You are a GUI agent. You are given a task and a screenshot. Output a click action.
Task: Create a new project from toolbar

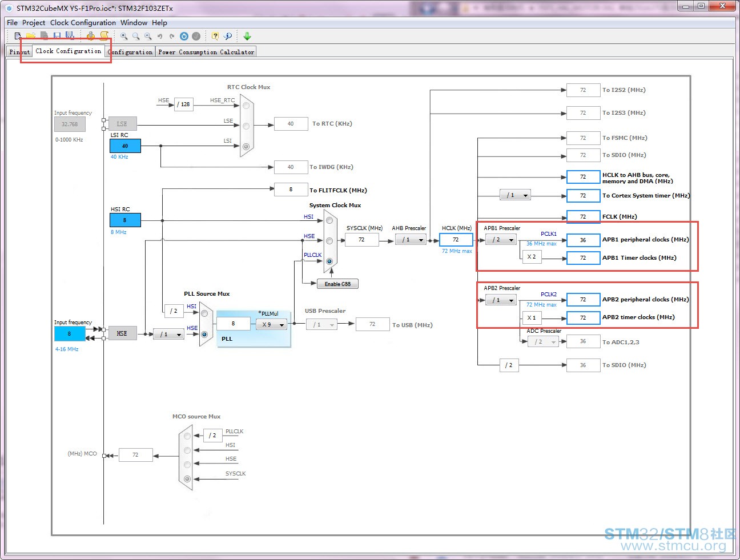pos(18,36)
